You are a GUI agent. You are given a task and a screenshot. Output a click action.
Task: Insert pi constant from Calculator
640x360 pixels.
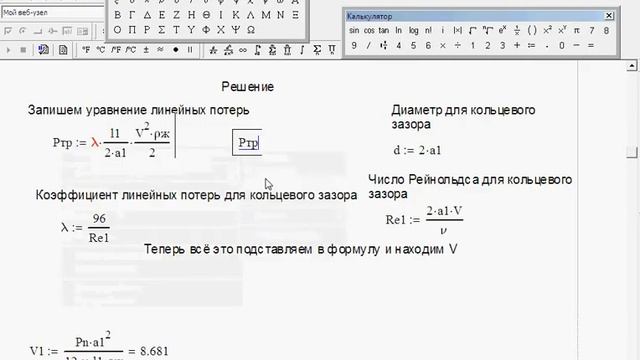[x=577, y=31]
